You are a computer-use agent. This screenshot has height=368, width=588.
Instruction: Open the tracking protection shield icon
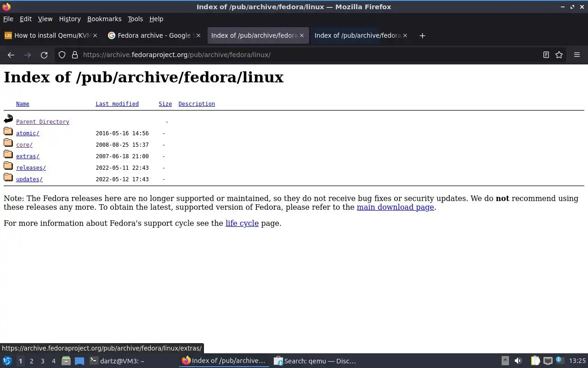tap(62, 55)
